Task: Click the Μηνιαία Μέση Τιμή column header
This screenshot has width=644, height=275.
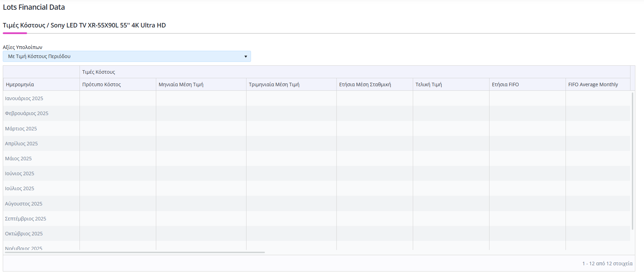Action: (x=201, y=84)
